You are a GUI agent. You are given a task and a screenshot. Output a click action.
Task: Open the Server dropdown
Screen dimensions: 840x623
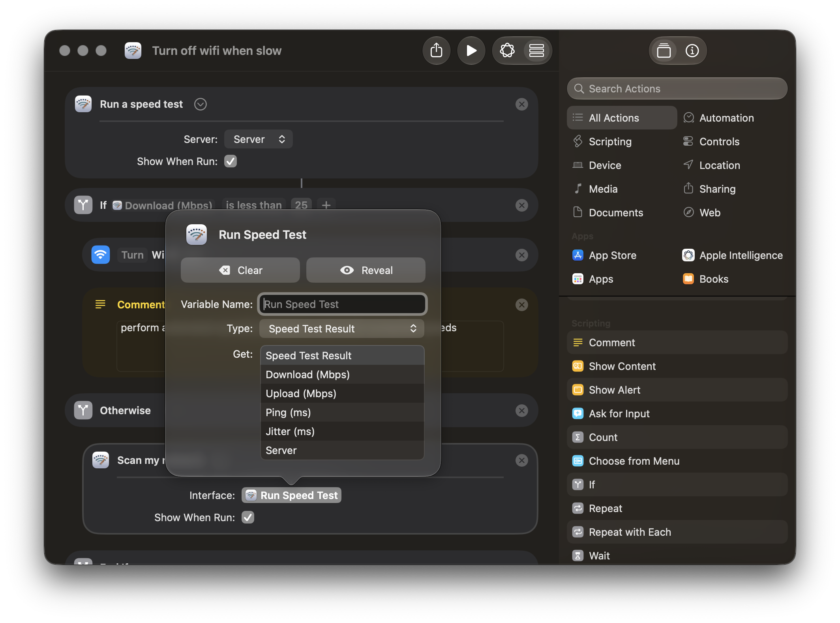[x=258, y=139]
